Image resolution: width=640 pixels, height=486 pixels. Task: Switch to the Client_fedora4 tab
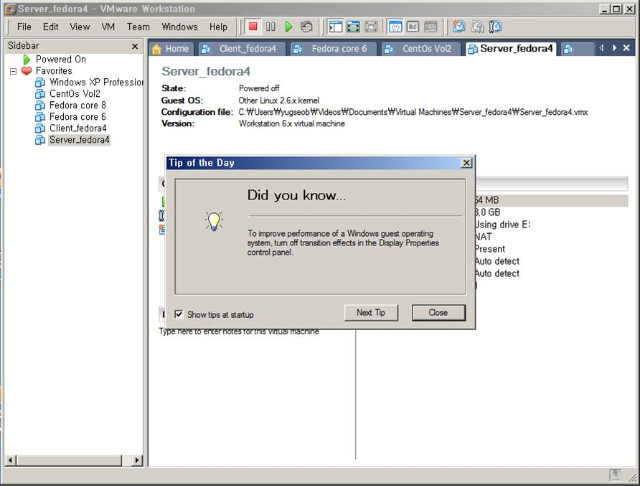242,49
